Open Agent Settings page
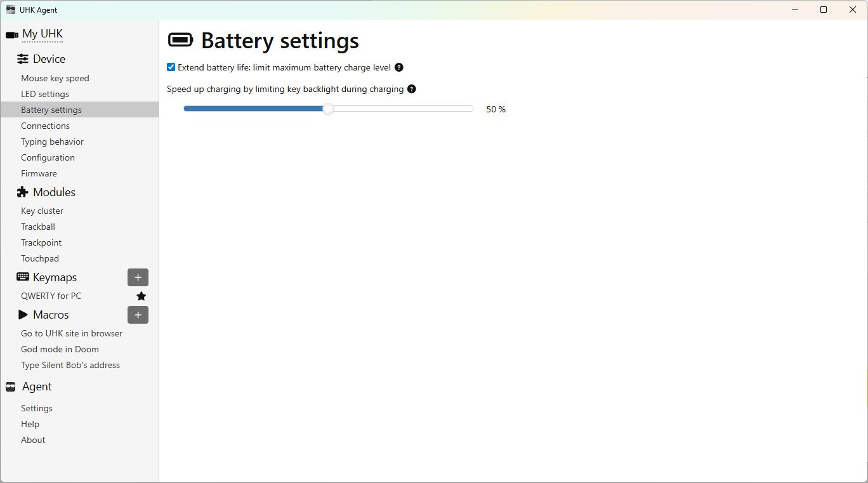The height and width of the screenshot is (483, 868). point(37,408)
